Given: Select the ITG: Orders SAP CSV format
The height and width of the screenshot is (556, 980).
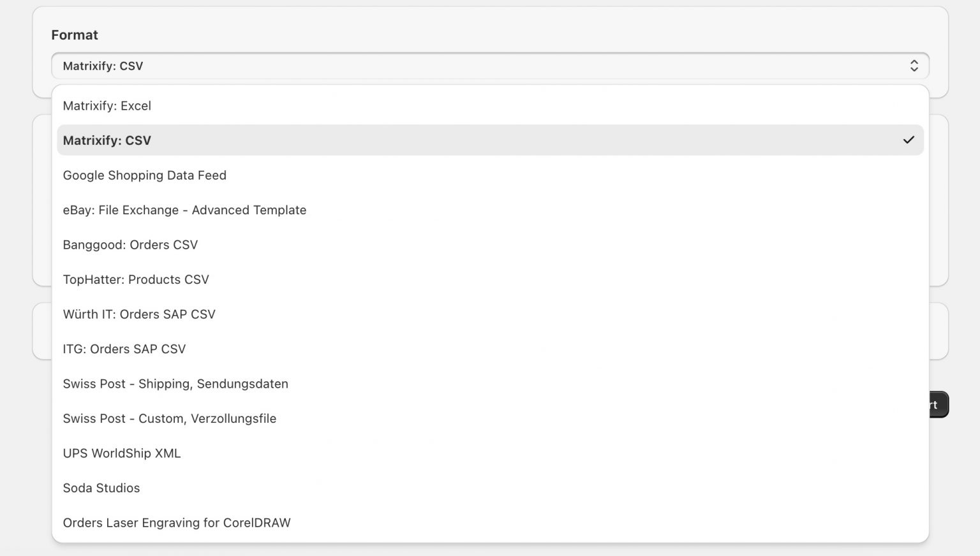Looking at the screenshot, I should tap(124, 349).
